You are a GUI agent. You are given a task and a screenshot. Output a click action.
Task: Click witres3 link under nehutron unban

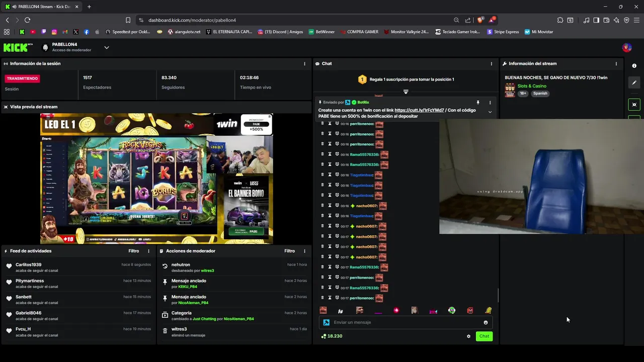click(207, 270)
